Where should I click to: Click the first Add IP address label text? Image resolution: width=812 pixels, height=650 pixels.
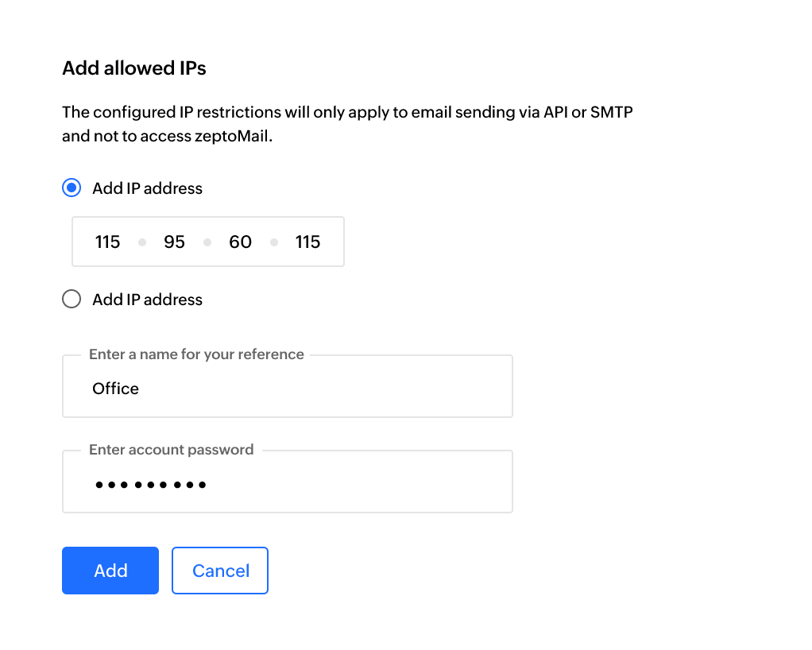coord(147,188)
